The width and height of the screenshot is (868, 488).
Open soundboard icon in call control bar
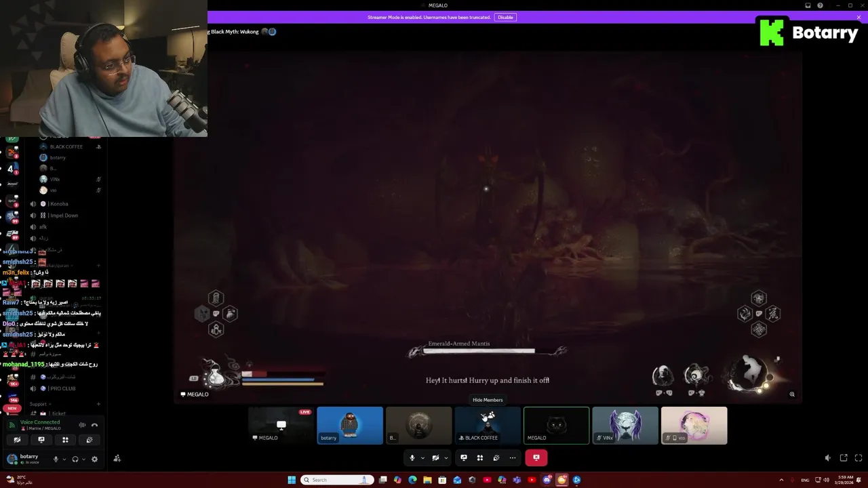point(496,457)
